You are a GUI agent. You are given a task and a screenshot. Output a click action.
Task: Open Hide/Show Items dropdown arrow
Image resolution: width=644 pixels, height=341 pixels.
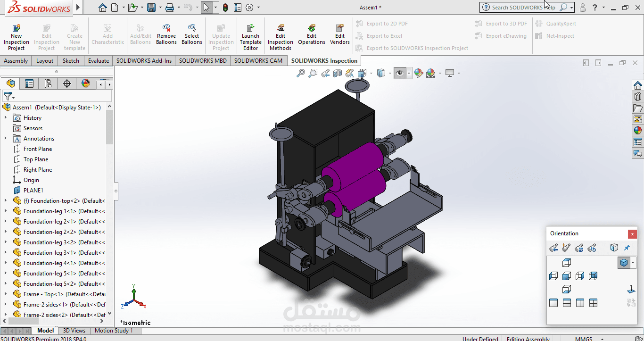(x=409, y=73)
